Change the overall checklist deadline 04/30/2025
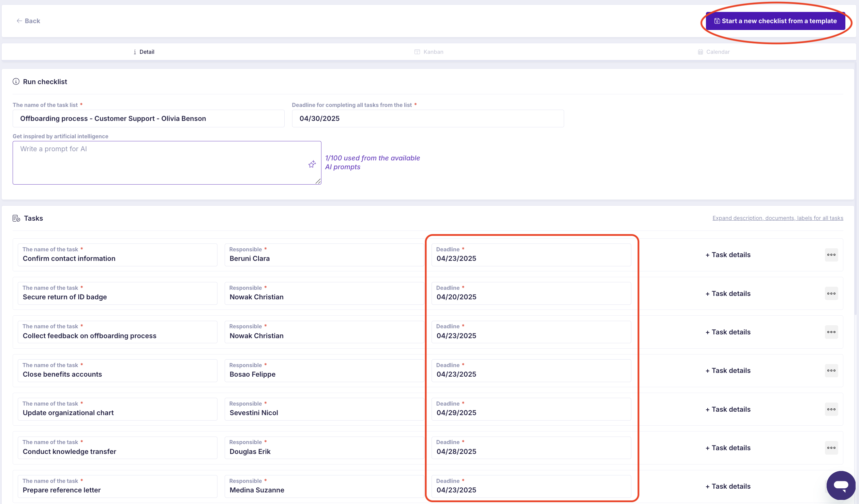Viewport: 859px width, 504px height. 428,119
